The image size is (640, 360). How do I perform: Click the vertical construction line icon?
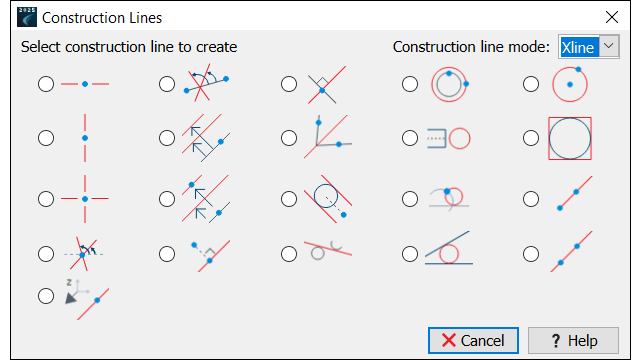(x=85, y=138)
